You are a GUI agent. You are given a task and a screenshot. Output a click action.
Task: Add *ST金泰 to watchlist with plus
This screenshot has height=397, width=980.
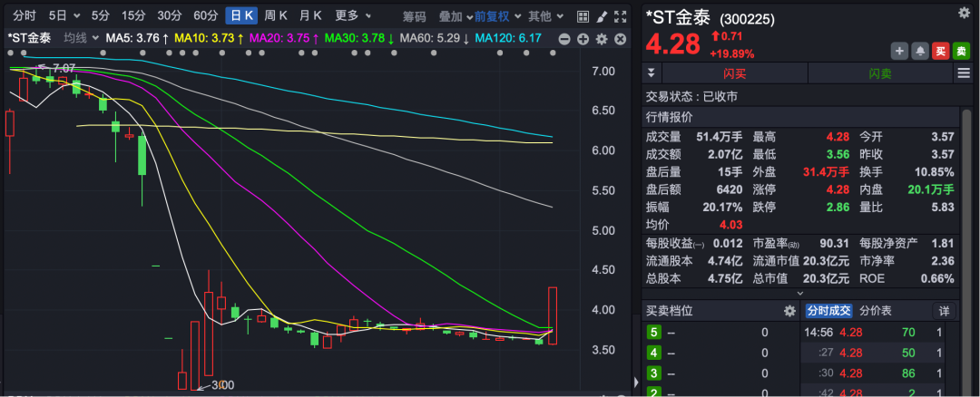click(x=899, y=51)
